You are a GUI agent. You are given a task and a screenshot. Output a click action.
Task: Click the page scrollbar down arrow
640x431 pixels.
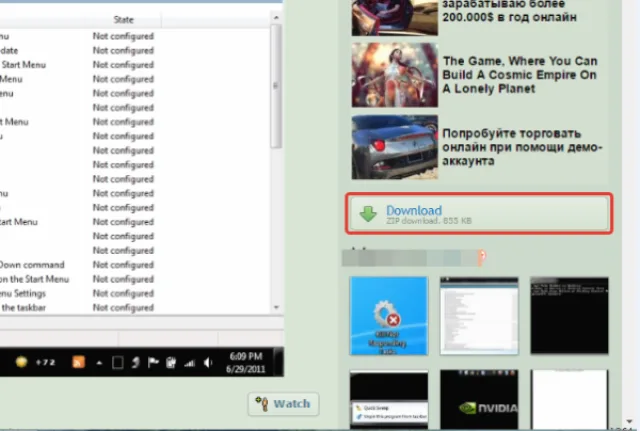629,422
